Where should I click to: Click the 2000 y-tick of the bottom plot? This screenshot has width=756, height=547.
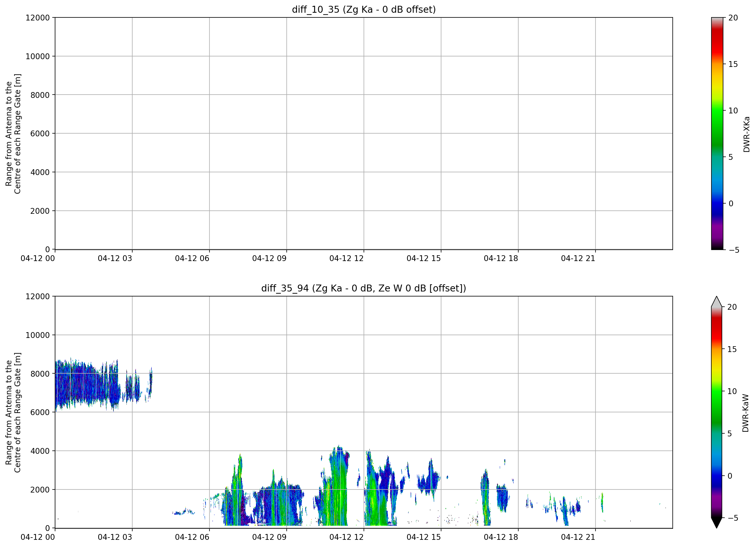click(x=40, y=490)
